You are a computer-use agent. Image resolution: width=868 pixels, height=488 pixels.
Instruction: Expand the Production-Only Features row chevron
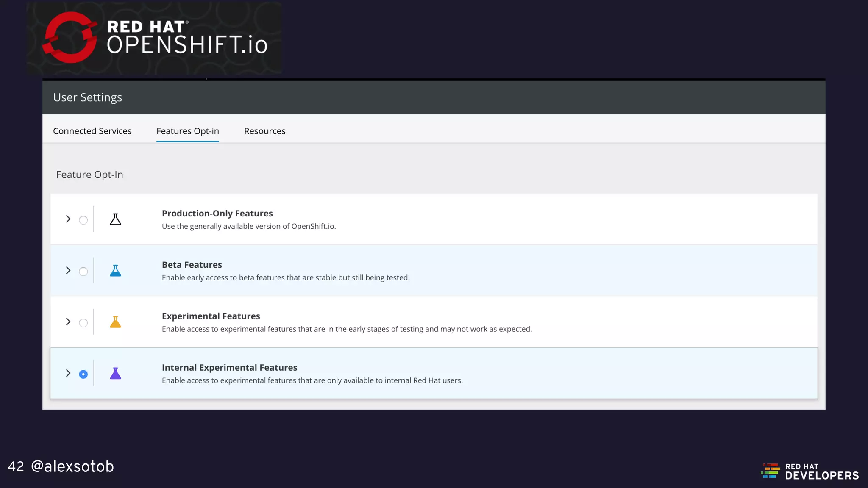(x=68, y=219)
